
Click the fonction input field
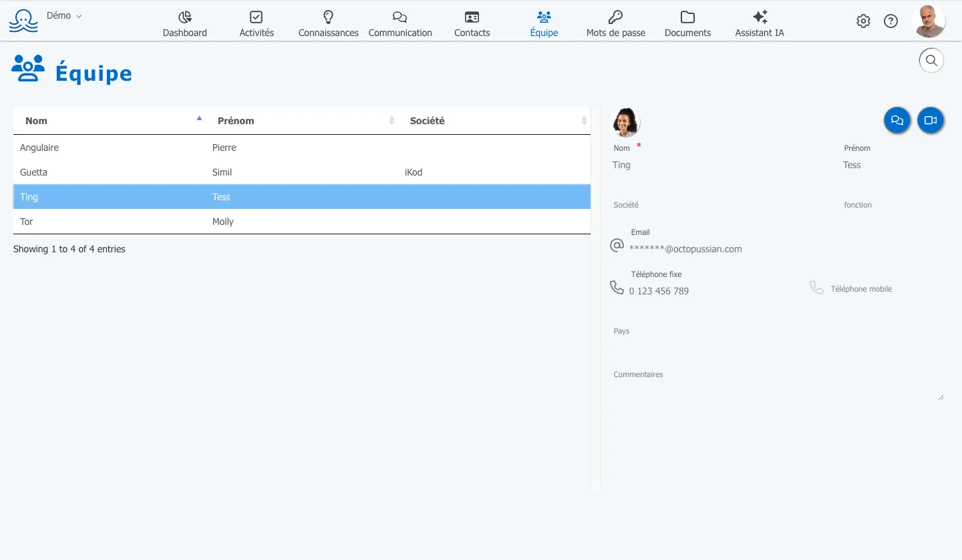point(893,206)
